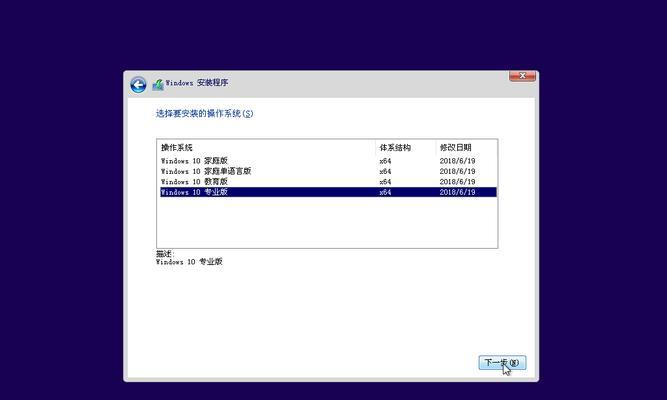Click x64 in the 家庭单语言版 row
The image size is (667, 400).
click(385, 171)
